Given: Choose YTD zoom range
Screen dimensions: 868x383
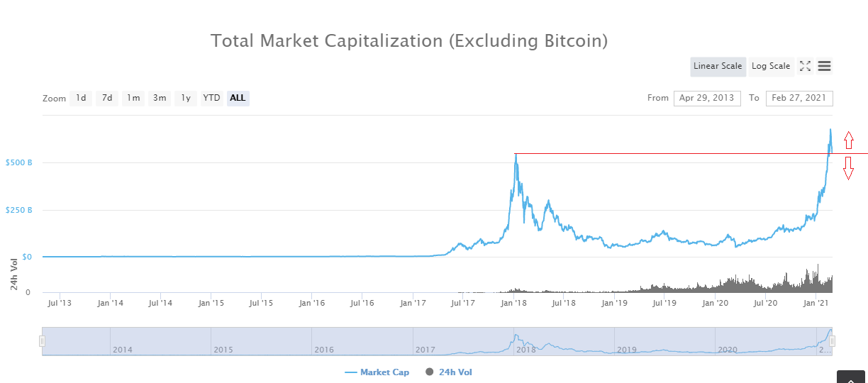Looking at the screenshot, I should 211,98.
